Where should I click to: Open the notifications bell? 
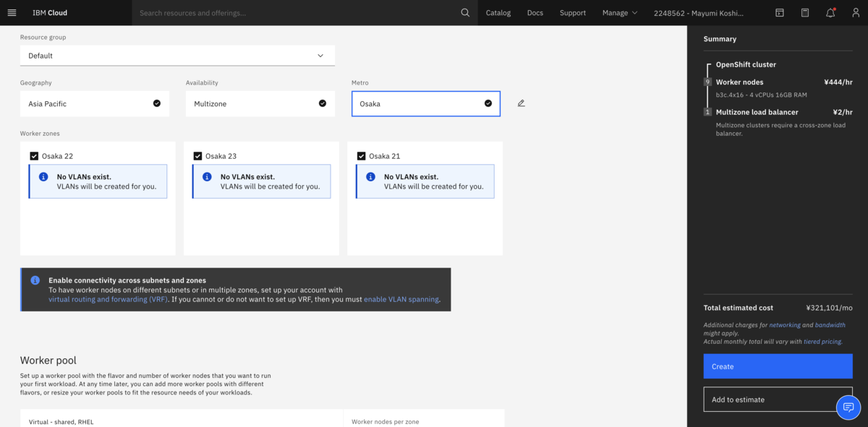coord(830,12)
